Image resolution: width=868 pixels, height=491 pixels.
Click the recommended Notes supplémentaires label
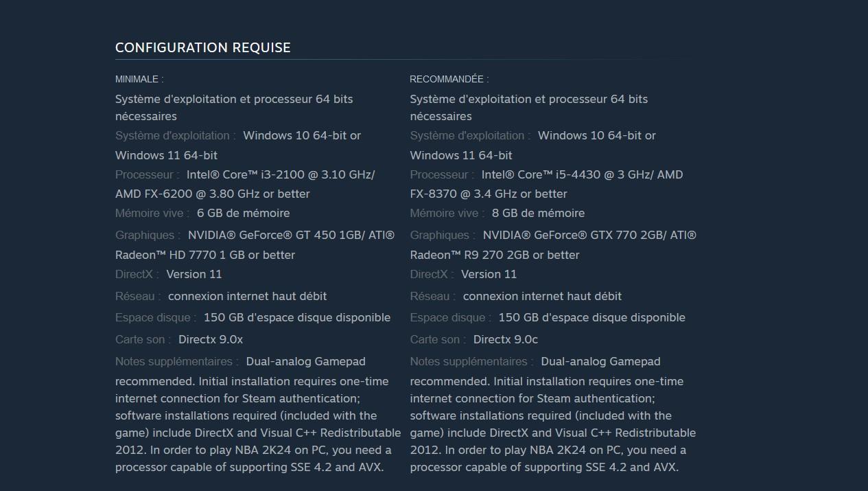[x=472, y=361]
